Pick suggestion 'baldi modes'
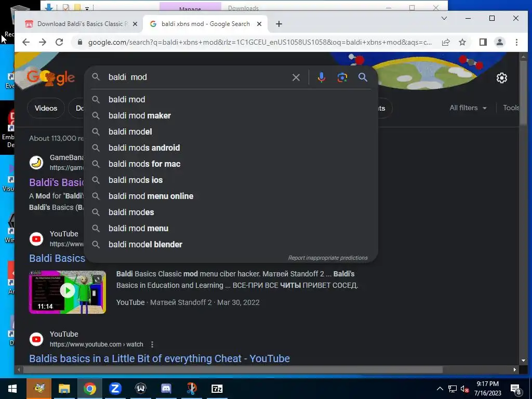The height and width of the screenshot is (399, 532). click(231, 212)
